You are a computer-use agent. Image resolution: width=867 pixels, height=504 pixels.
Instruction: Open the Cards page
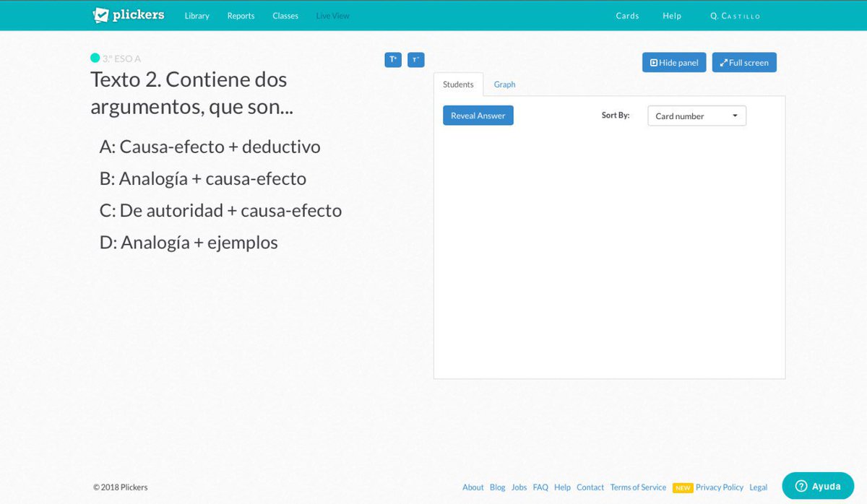point(627,16)
